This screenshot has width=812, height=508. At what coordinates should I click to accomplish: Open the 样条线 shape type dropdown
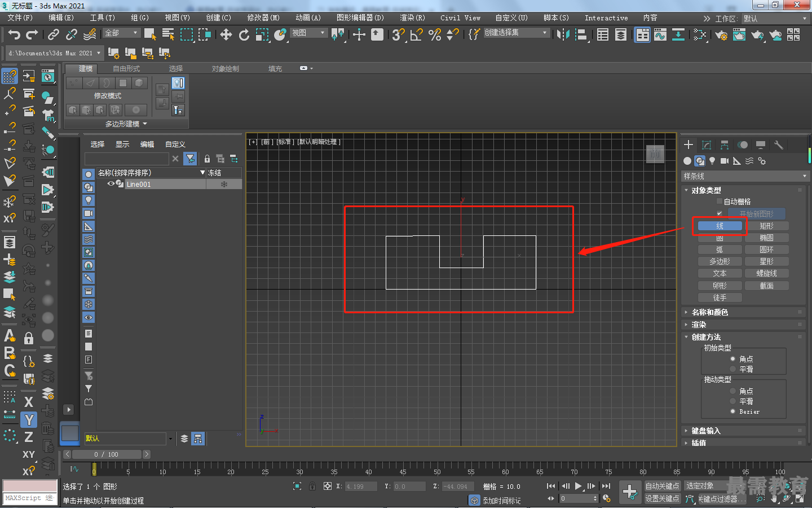pyautogui.click(x=745, y=176)
